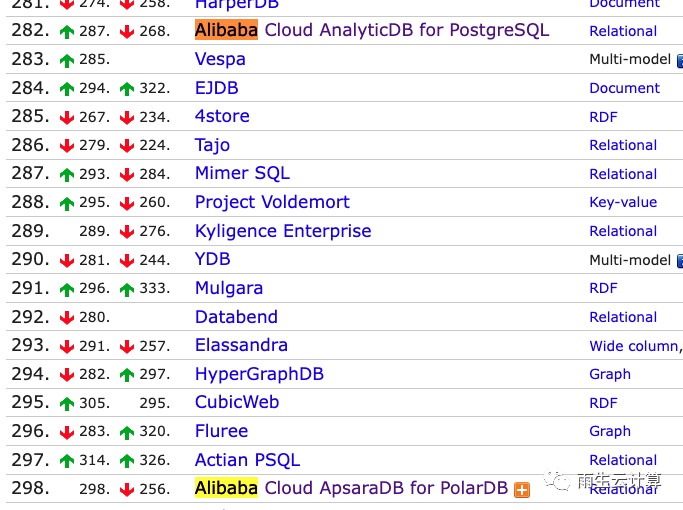Open the Kyligence Enterprise link
This screenshot has width=683, height=510.
(283, 231)
